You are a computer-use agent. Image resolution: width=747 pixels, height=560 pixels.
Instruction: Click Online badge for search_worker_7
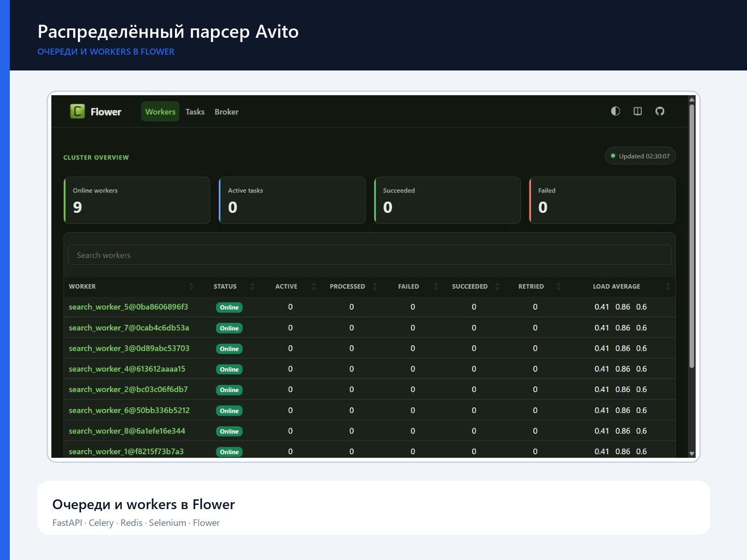click(229, 329)
